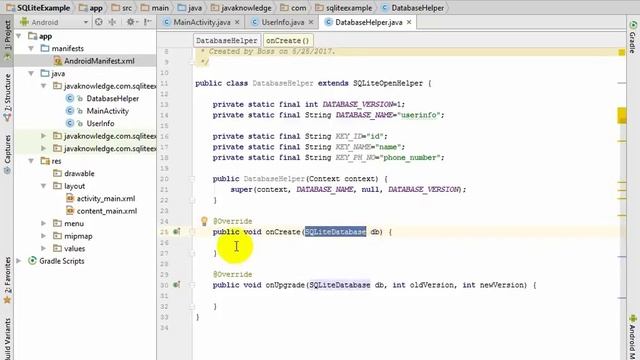Click yellow warning stripe on error scrollbar
Image resolution: width=640 pixels, height=360 pixels.
tap(622, 116)
